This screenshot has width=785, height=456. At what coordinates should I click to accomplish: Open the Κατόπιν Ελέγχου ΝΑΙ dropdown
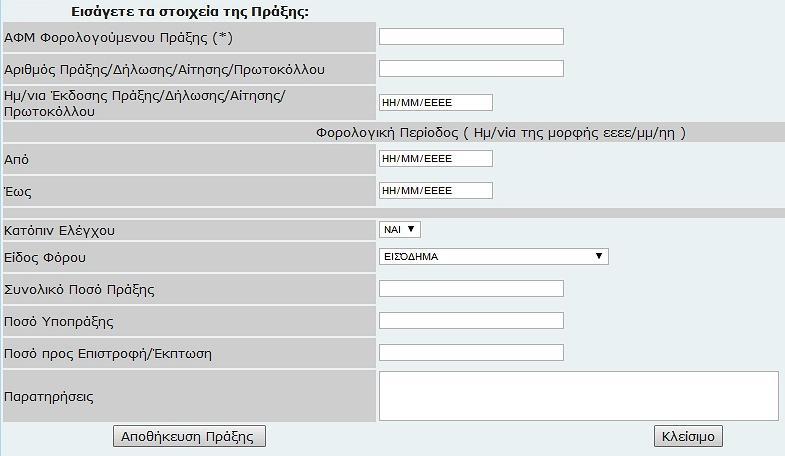click(x=400, y=229)
